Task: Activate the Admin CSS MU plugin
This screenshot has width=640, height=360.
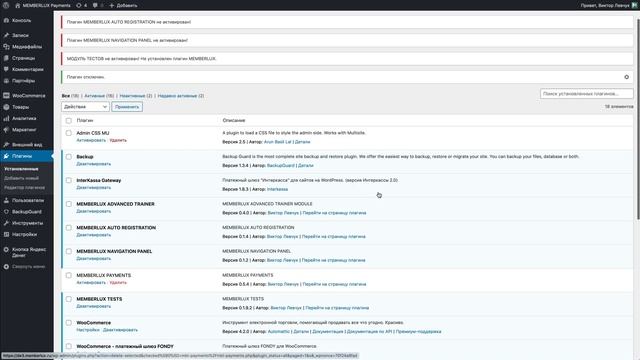Action: click(x=91, y=140)
